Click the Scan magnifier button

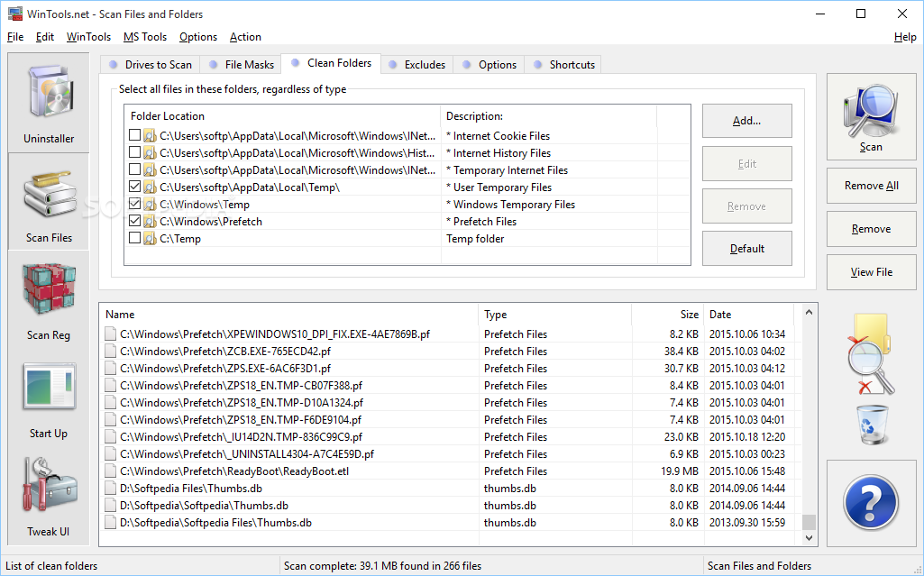pos(871,116)
